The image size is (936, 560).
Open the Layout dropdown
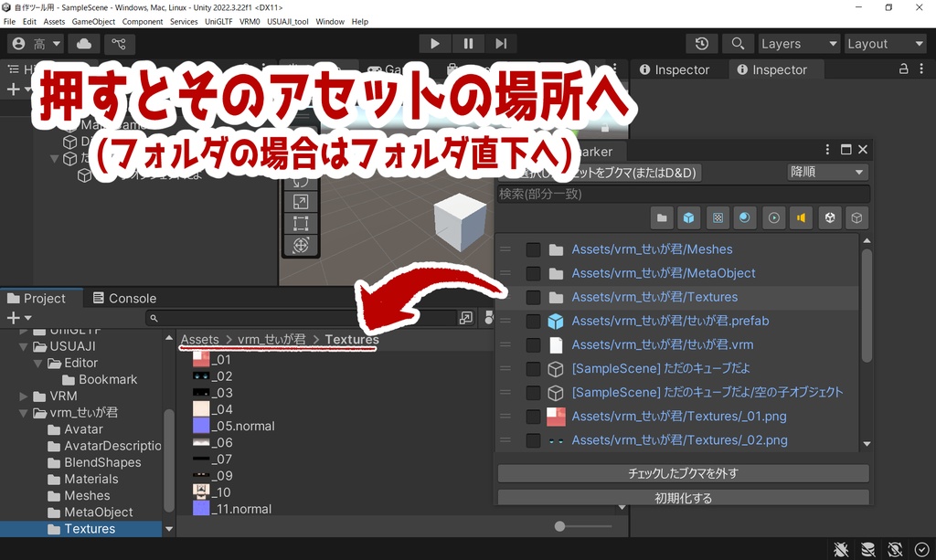pos(883,43)
